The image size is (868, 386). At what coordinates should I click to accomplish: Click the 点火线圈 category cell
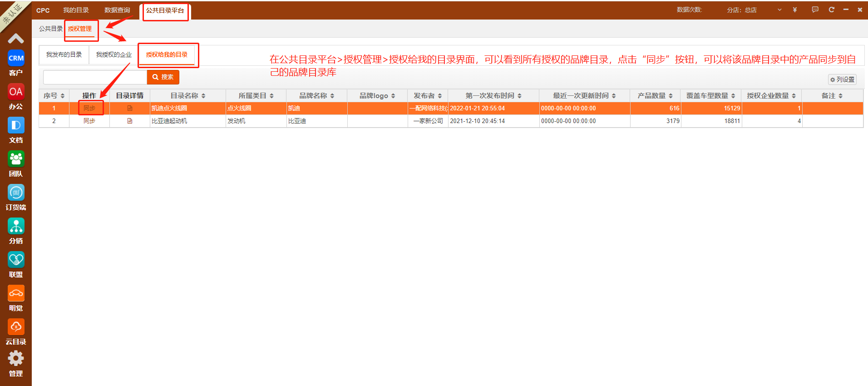256,108
